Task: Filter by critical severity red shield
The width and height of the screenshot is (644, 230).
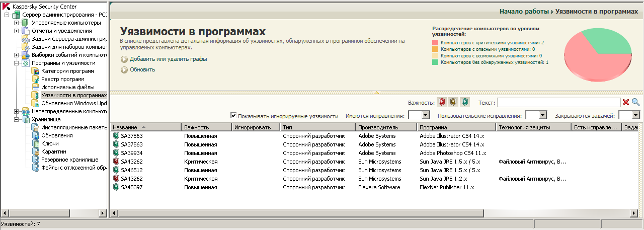Action: [441, 102]
